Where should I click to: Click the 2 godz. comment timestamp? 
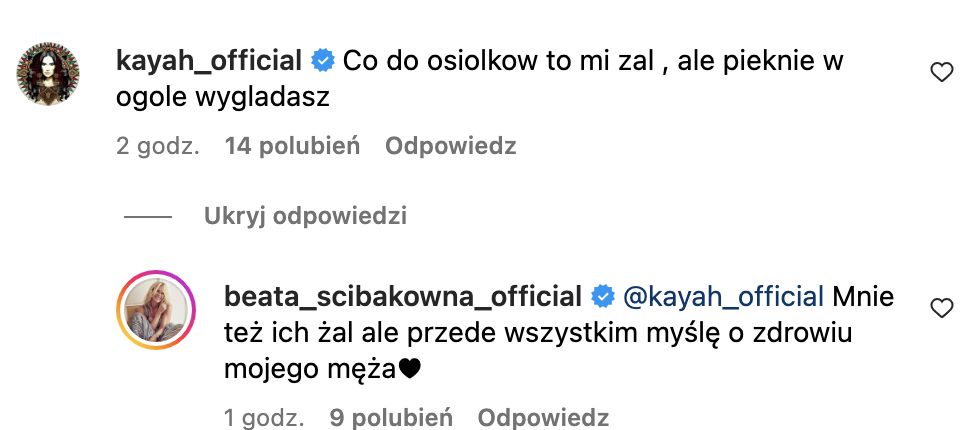158,146
